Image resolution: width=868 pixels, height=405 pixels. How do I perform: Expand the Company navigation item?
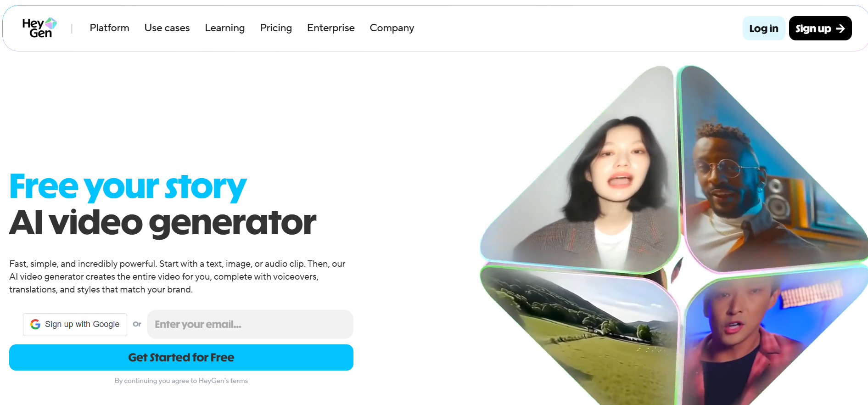pos(392,28)
